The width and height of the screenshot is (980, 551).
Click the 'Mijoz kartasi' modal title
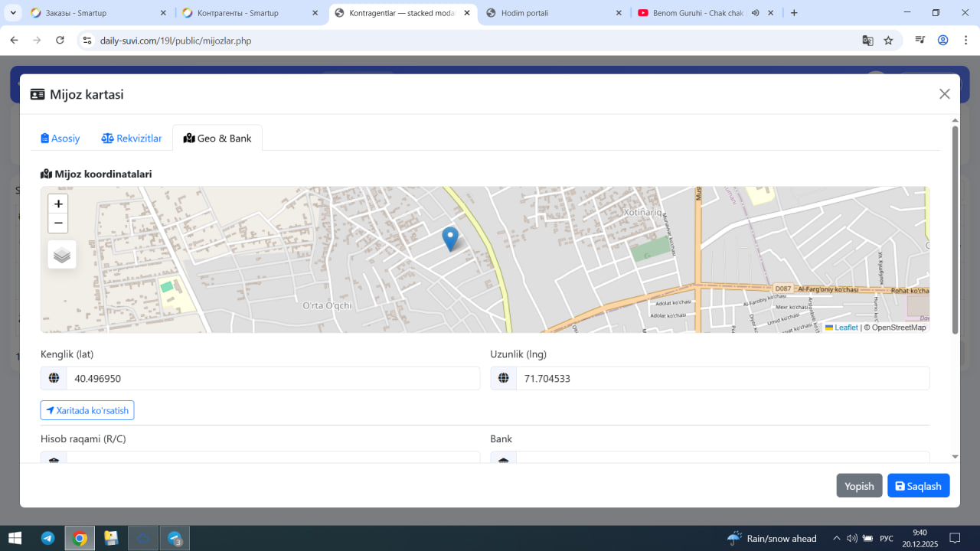point(87,94)
